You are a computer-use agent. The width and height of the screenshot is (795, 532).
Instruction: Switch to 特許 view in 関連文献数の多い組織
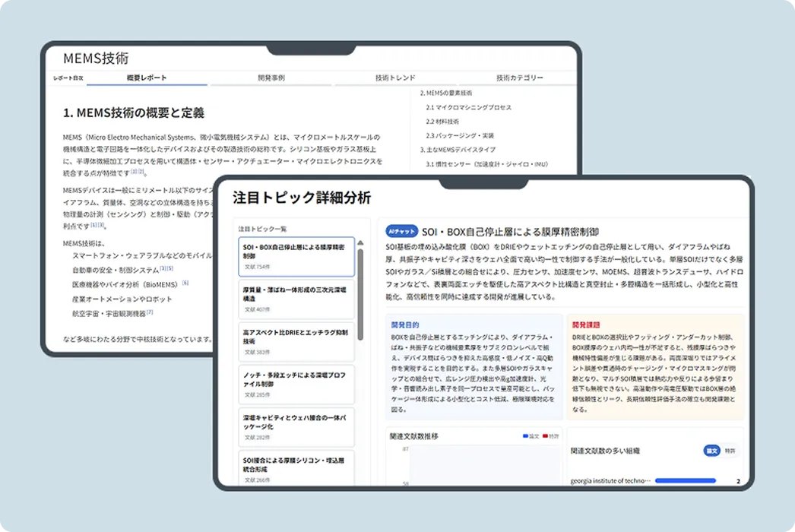click(731, 450)
